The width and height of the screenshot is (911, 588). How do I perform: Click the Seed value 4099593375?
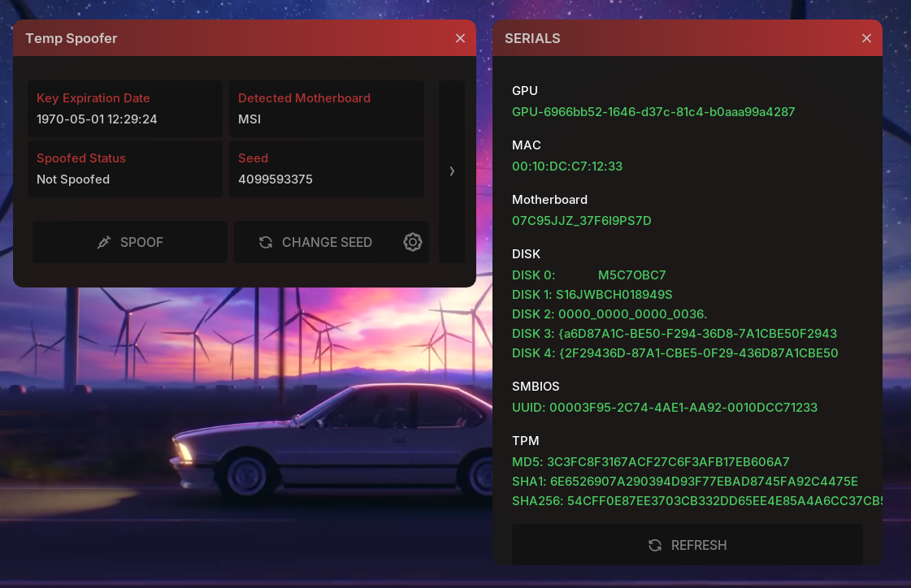point(275,179)
